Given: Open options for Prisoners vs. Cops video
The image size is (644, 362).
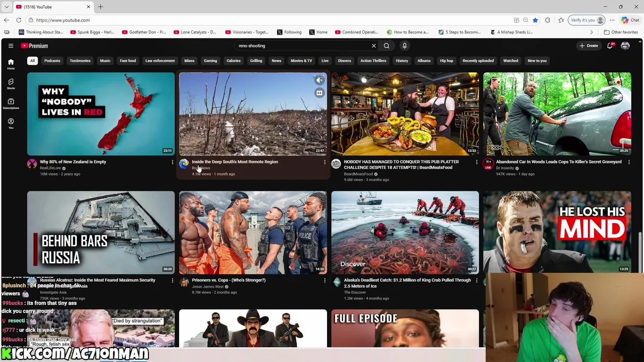Looking at the screenshot, I should tap(325, 281).
